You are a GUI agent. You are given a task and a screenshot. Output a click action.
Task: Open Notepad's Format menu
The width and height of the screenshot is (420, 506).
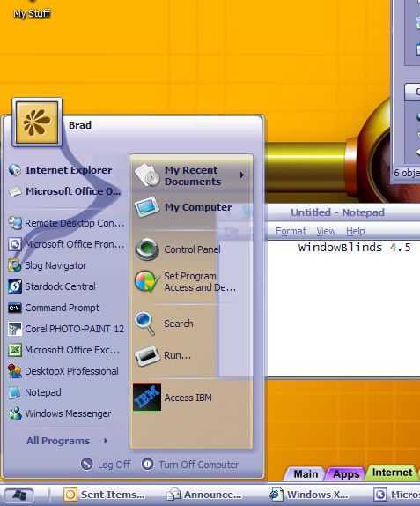pos(291,231)
